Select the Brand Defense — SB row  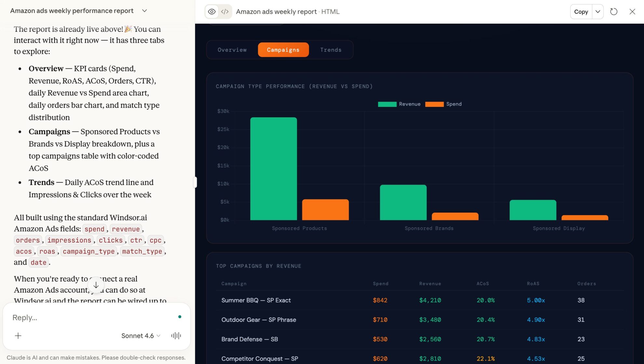pyautogui.click(x=420, y=339)
